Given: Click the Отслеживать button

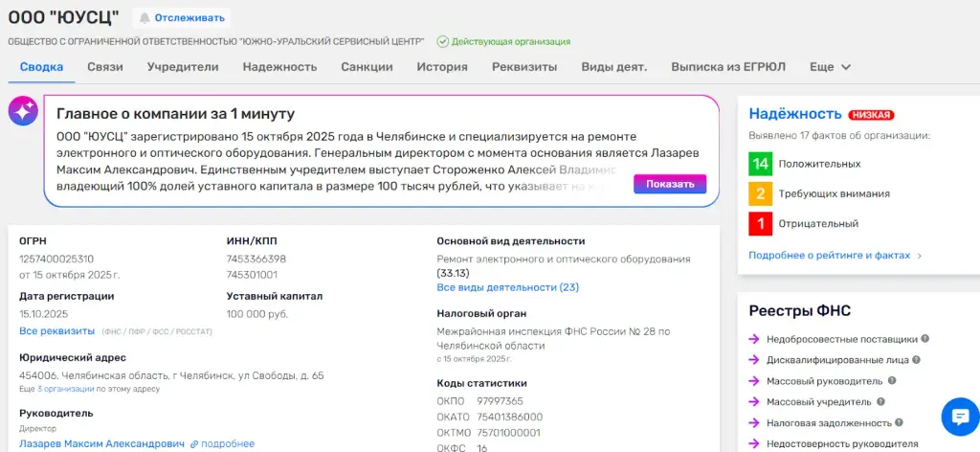Looking at the screenshot, I should (181, 18).
